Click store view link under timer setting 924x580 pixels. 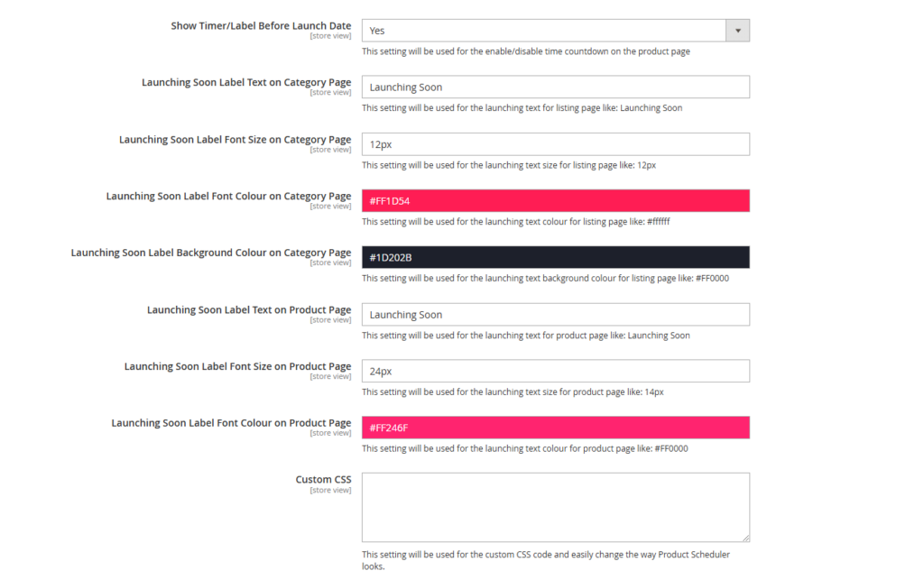[x=331, y=35]
